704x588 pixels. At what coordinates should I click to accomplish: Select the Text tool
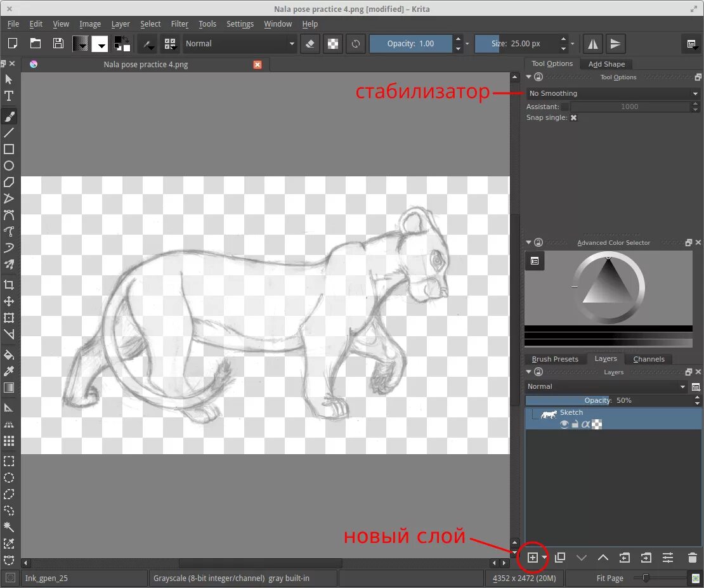click(8, 96)
